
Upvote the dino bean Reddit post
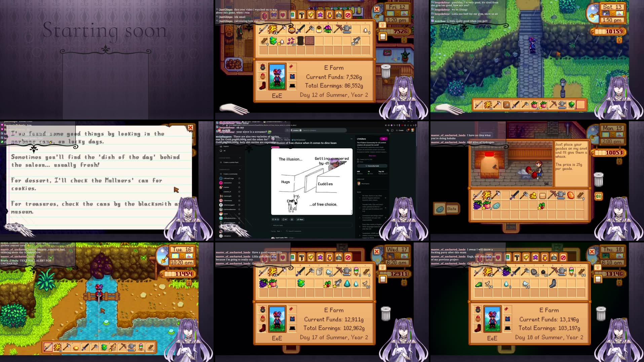pyautogui.click(x=273, y=220)
